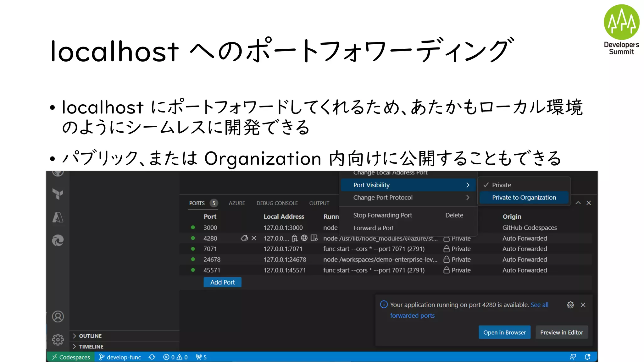Click the Add Port button
Screen dimensions: 644x362
222,282
